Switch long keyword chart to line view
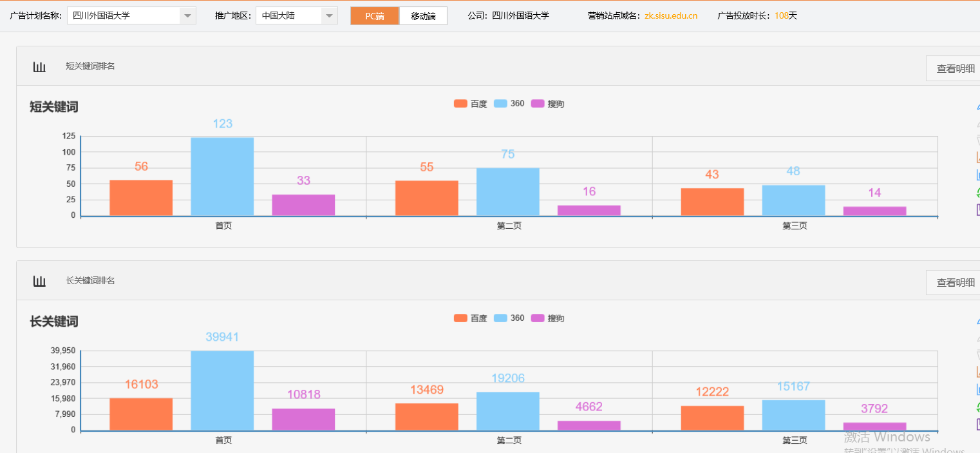Viewport: 980px width, 453px height. [x=978, y=371]
